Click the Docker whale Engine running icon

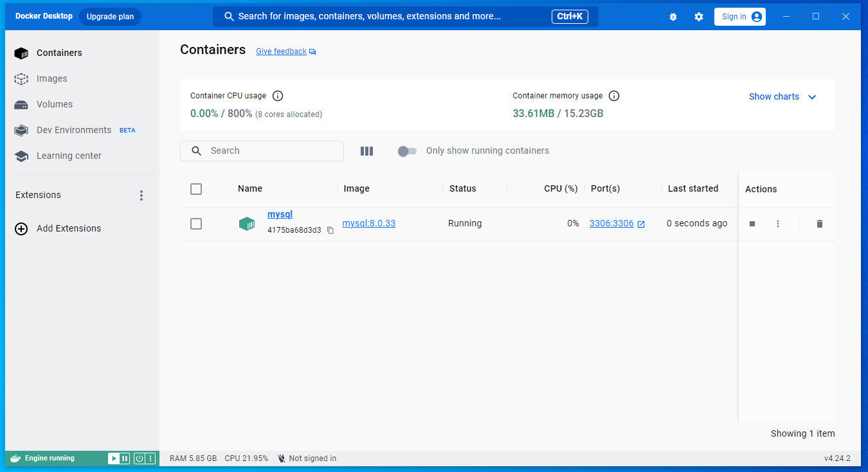(16, 458)
